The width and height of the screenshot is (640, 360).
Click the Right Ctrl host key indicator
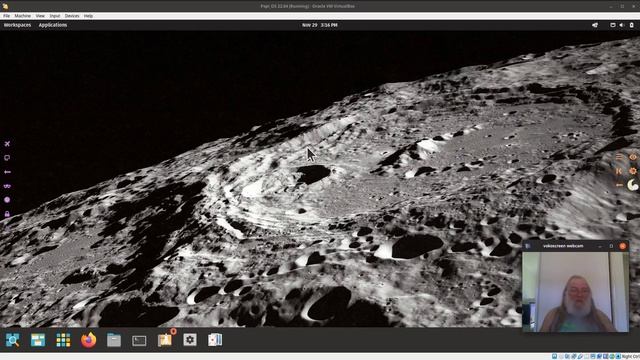tap(631, 356)
